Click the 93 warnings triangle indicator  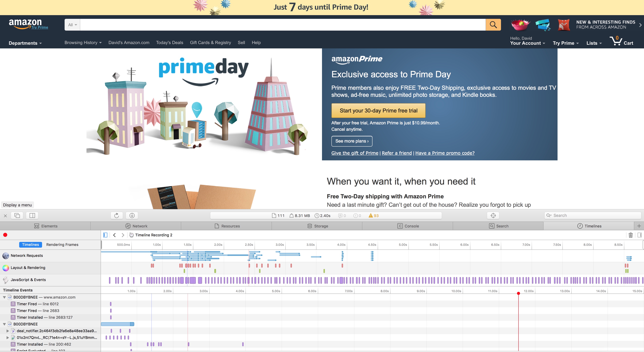[373, 216]
